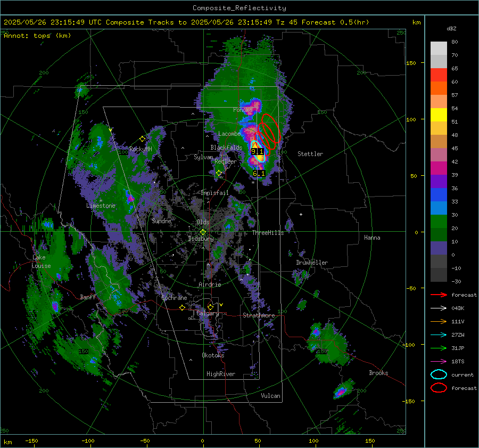Click the Ponoka city label

(243, 110)
